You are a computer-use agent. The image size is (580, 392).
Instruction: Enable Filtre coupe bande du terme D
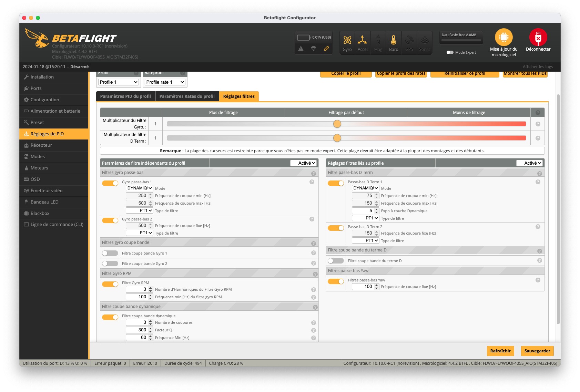(x=336, y=261)
